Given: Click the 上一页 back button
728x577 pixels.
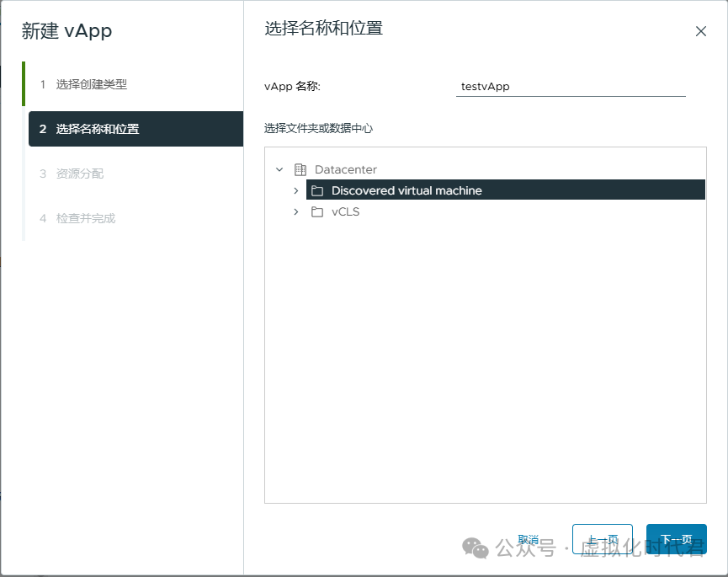Looking at the screenshot, I should [x=603, y=539].
